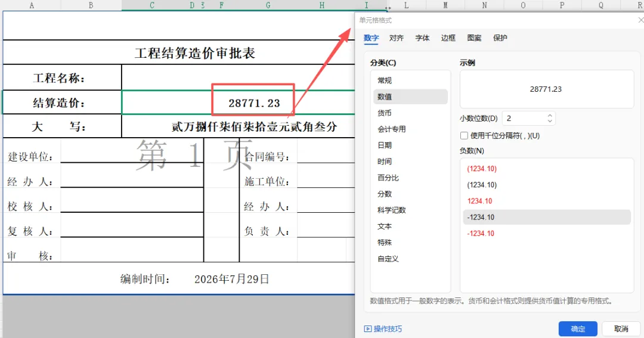Image resolution: width=644 pixels, height=338 pixels.
Task: Select the 大 写： cell
Action: pos(63,126)
